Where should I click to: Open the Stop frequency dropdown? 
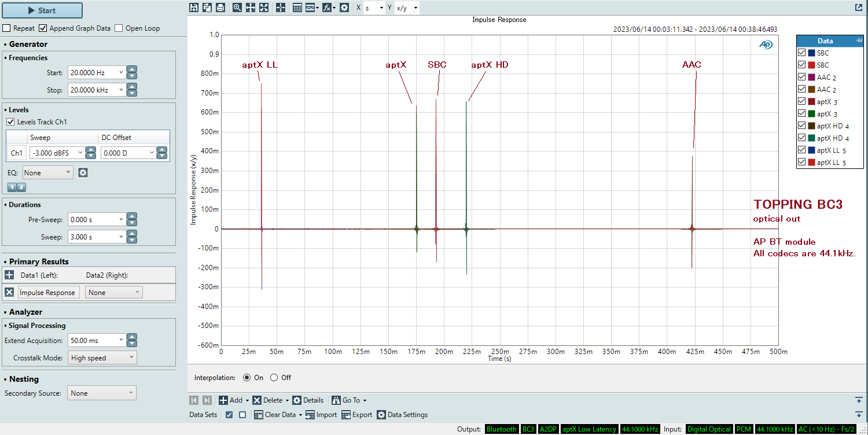pyautogui.click(x=121, y=90)
